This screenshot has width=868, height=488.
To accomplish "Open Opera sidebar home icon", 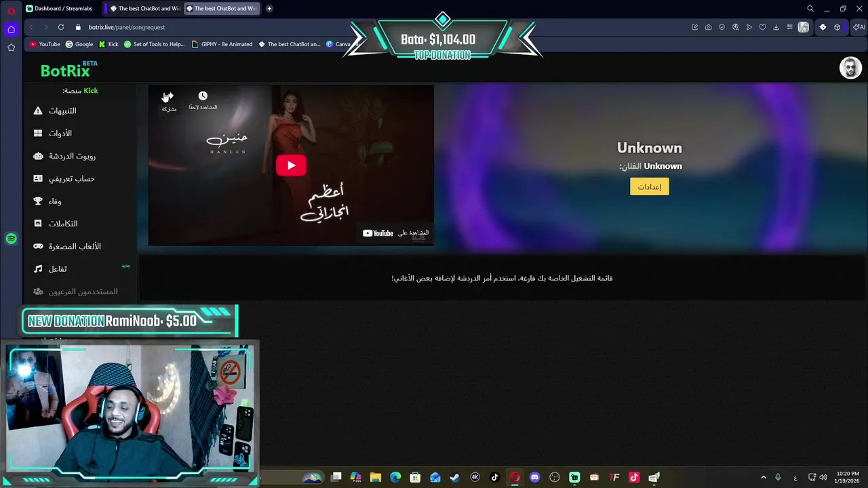I will tap(11, 29).
